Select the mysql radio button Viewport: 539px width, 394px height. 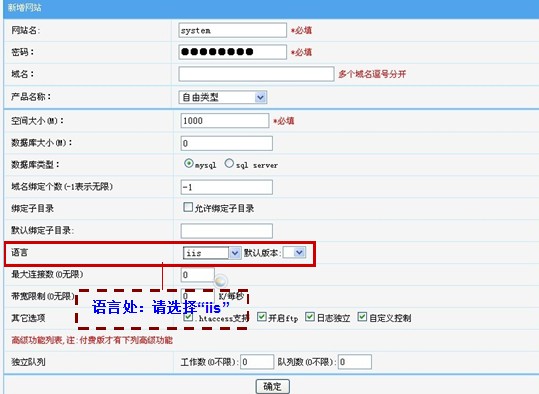(188, 164)
